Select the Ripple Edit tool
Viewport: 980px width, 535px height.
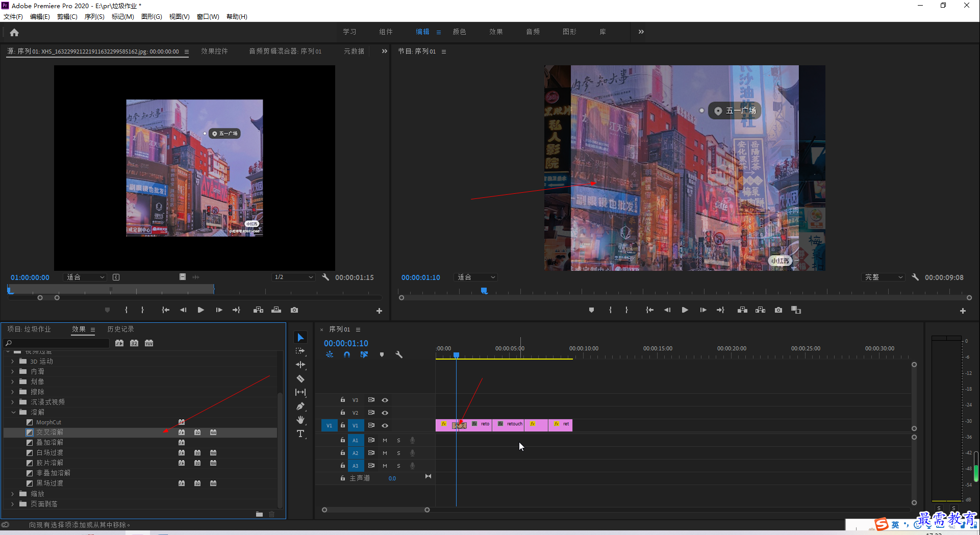[300, 365]
